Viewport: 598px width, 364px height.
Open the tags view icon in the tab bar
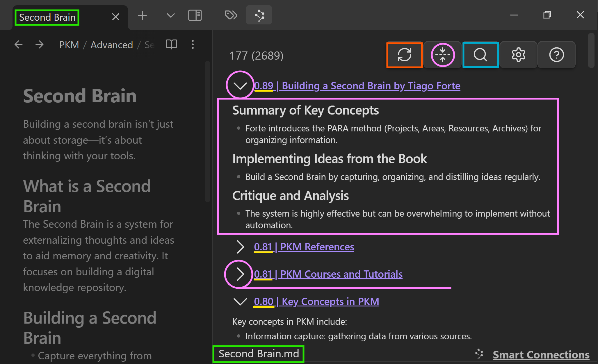(231, 15)
